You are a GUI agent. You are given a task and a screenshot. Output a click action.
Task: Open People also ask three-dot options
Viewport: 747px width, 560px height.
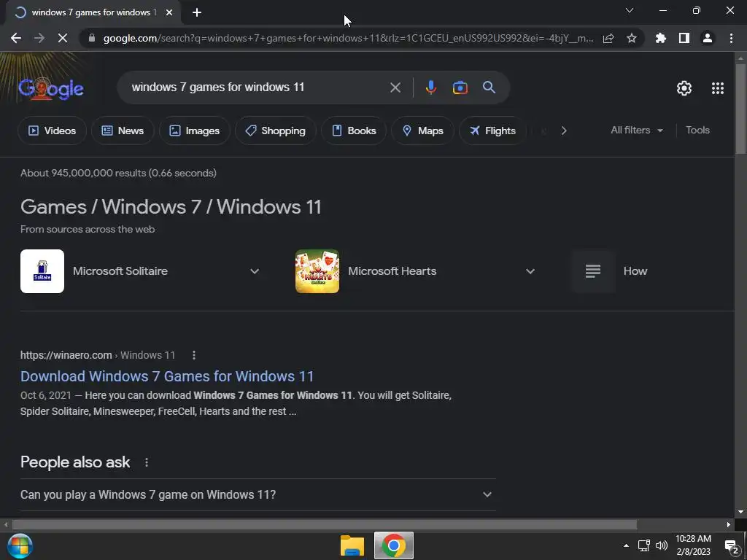(146, 462)
